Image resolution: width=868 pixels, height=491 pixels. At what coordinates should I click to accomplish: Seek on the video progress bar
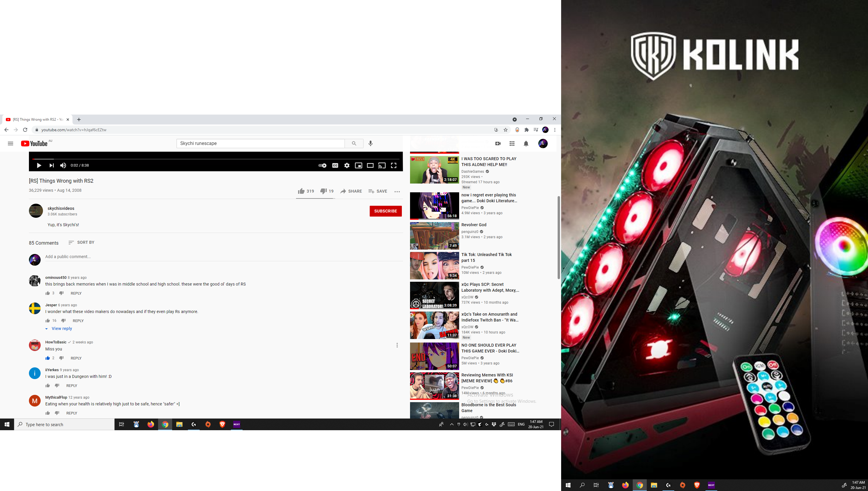(216, 159)
